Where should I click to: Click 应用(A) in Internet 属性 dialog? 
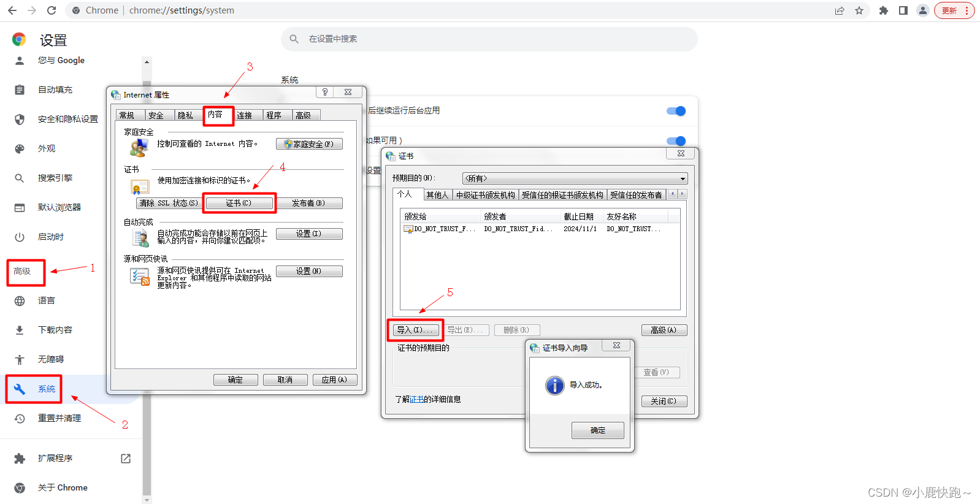click(x=335, y=380)
